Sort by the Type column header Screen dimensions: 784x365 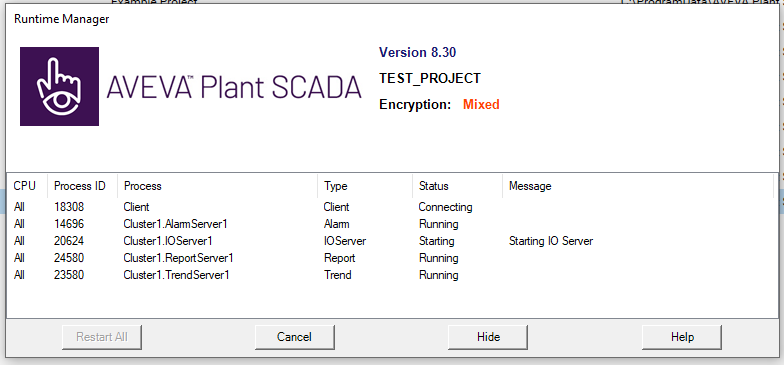click(365, 186)
